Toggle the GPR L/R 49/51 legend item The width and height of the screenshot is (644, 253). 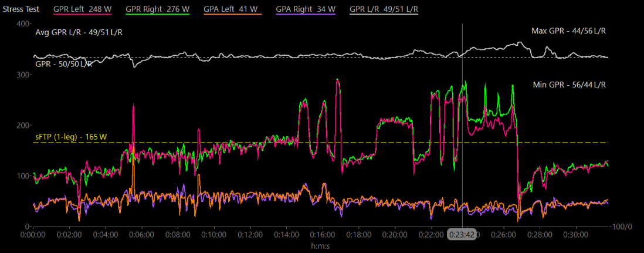tap(384, 9)
